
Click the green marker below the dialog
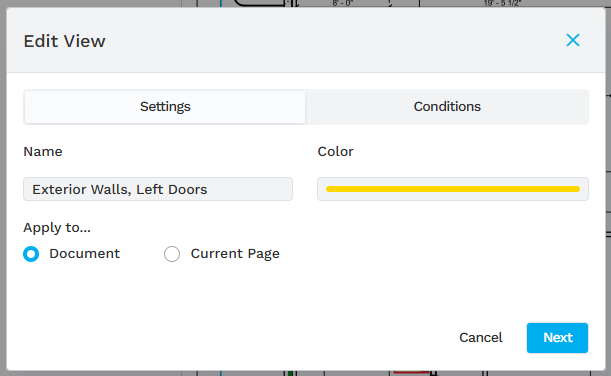pos(290,373)
